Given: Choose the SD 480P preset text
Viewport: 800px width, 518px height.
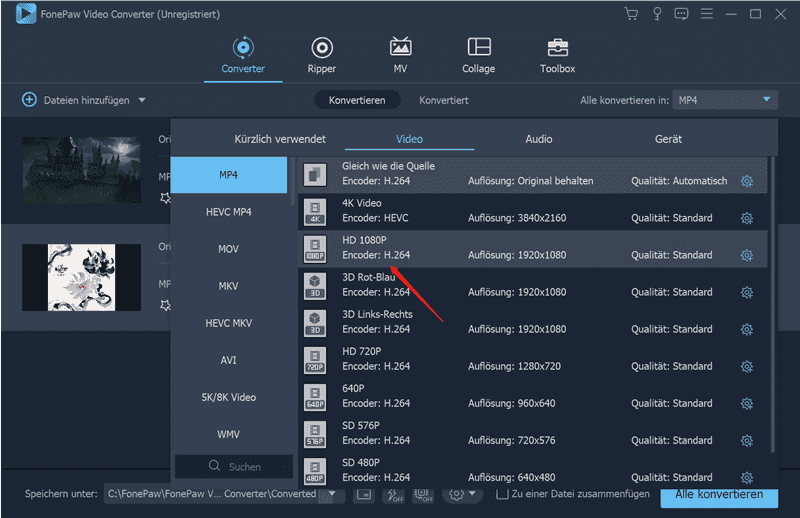Looking at the screenshot, I should pyautogui.click(x=361, y=462).
